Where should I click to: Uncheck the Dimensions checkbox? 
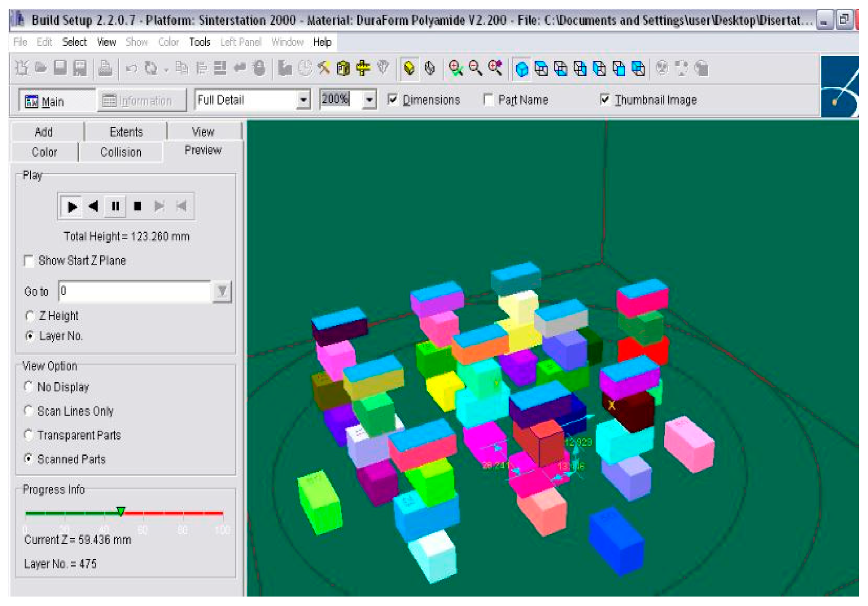tap(392, 99)
